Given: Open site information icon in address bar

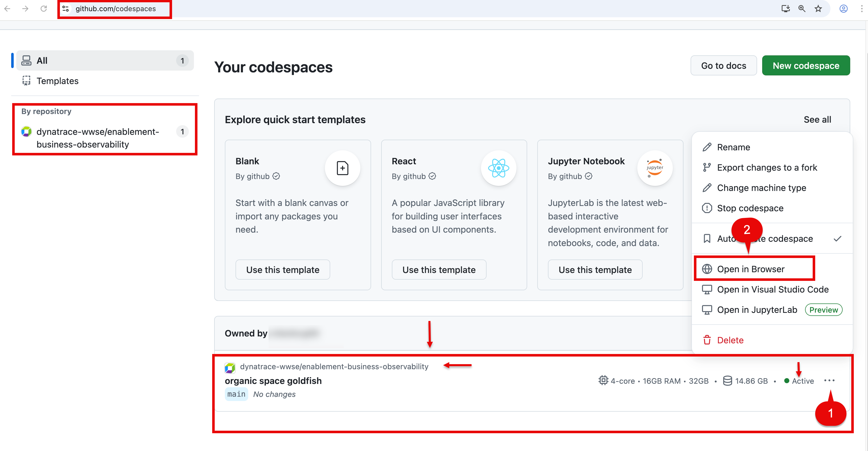Looking at the screenshot, I should point(66,9).
